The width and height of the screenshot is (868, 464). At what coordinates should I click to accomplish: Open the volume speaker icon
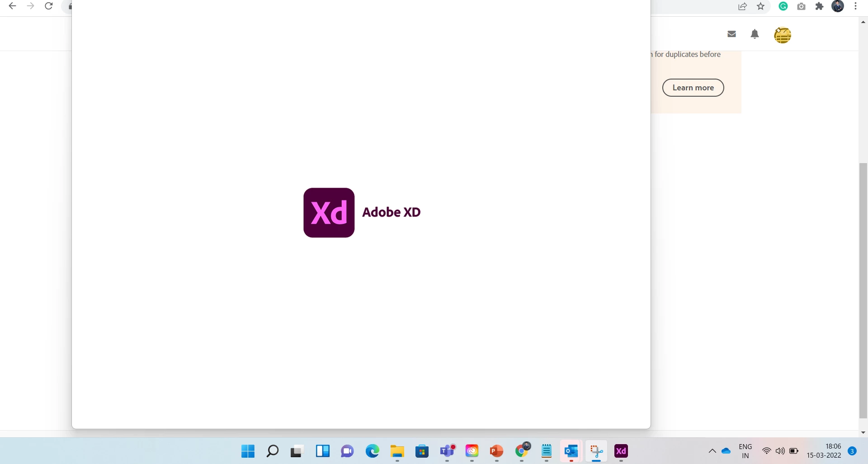coord(780,451)
